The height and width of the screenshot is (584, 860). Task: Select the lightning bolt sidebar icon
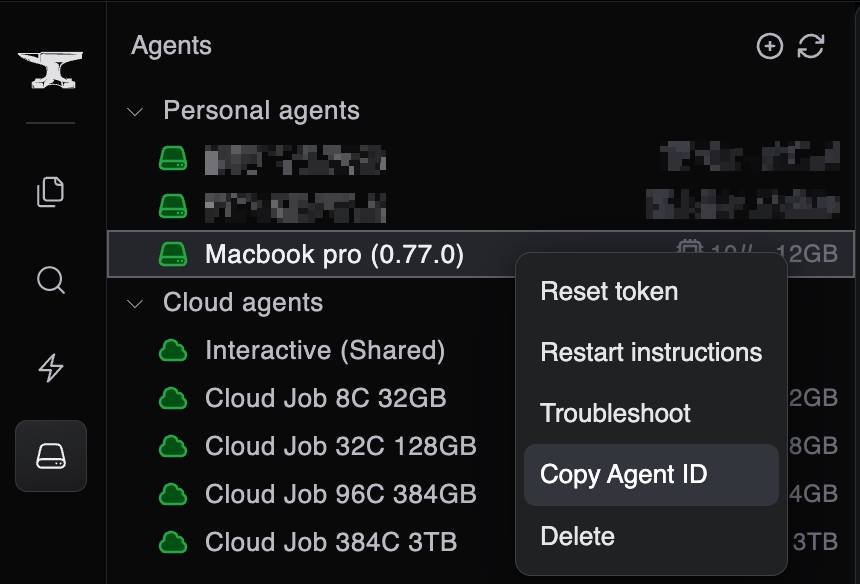pyautogui.click(x=50, y=368)
